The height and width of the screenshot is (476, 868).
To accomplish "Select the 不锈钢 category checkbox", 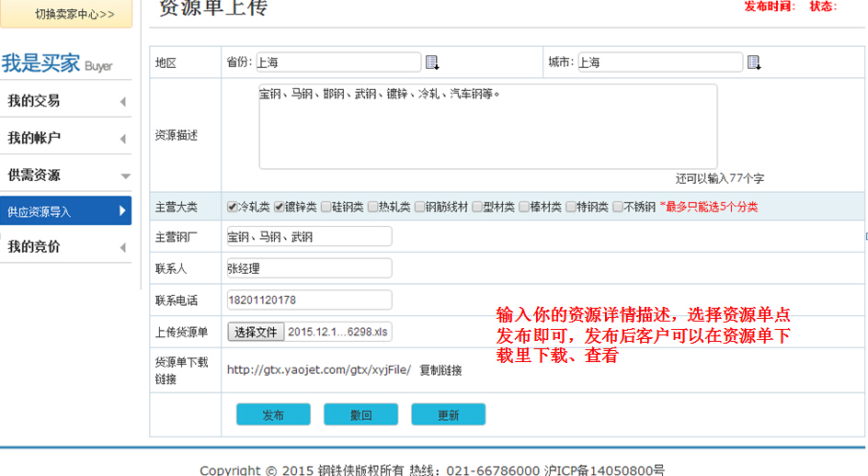I will 618,207.
